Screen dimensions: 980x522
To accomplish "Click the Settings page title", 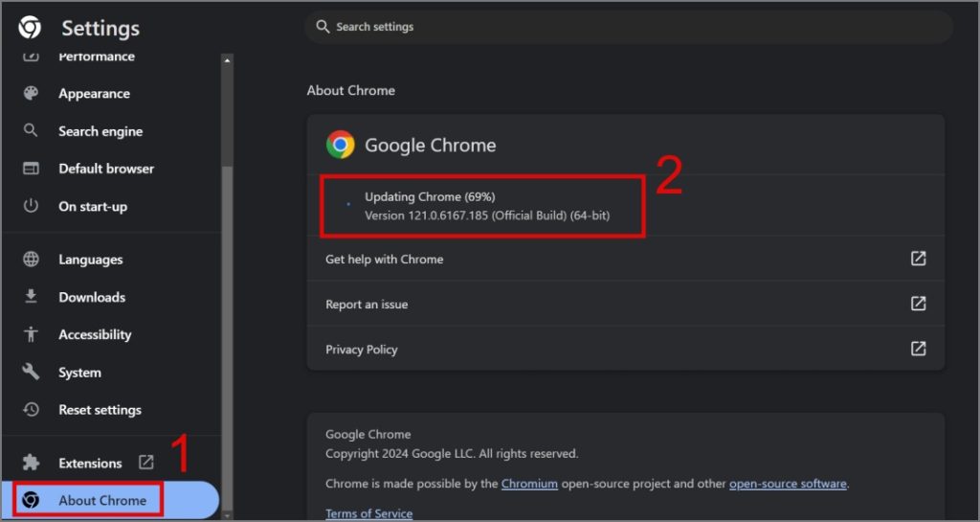I will (100, 28).
